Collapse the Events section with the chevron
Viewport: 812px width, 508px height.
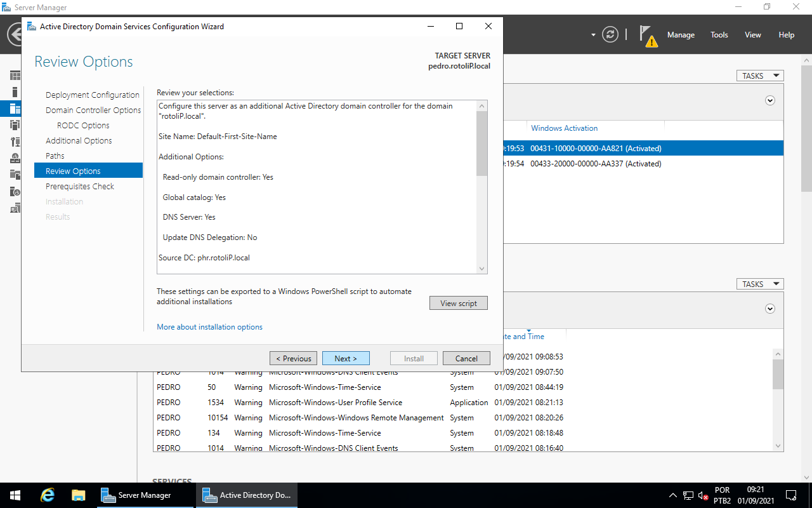tap(769, 308)
